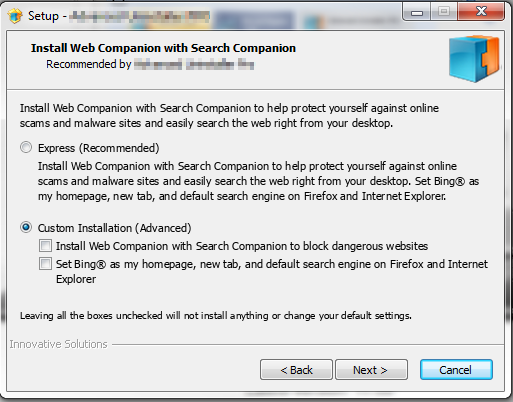This screenshot has width=513, height=402.
Task: Check the Install Web Companion checkbox
Action: [45, 246]
